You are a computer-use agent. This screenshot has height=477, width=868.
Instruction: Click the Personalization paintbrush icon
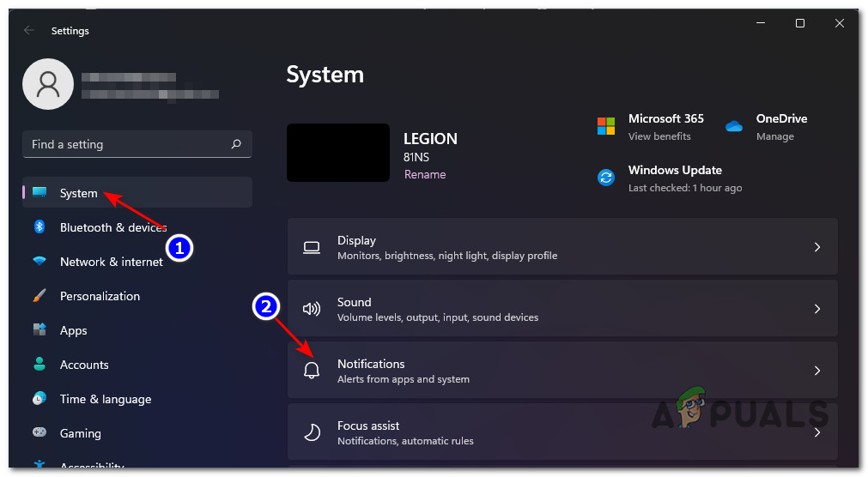[39, 295]
